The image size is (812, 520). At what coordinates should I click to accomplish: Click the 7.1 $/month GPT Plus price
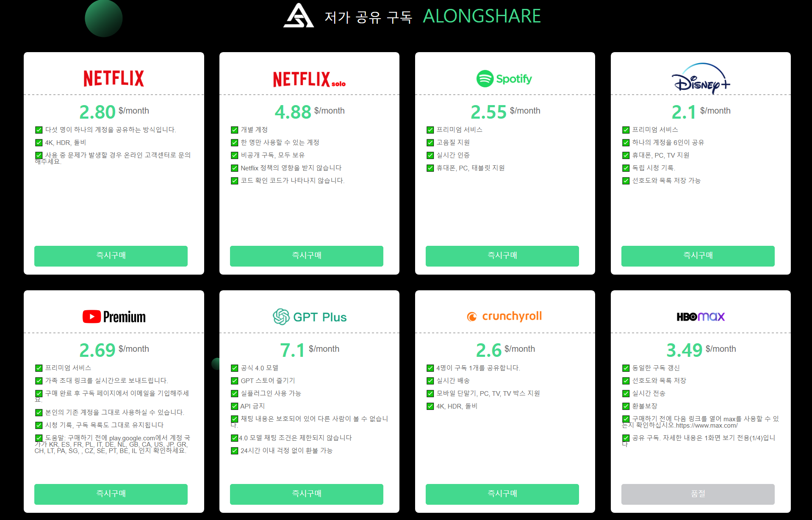coord(310,350)
